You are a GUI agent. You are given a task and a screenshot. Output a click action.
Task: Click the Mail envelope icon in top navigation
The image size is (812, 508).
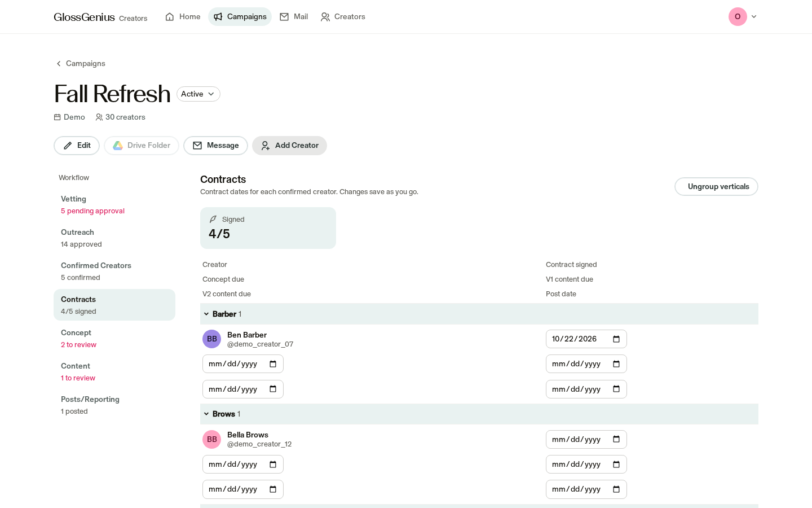pyautogui.click(x=284, y=17)
